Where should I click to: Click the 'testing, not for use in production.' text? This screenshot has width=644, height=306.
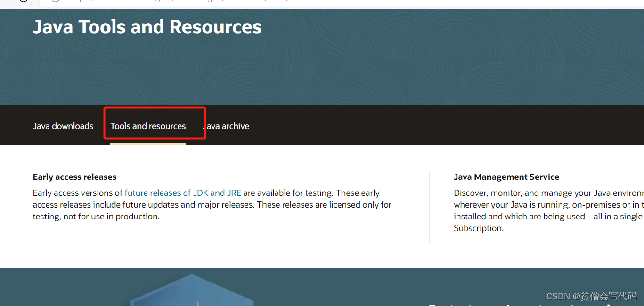(96, 217)
